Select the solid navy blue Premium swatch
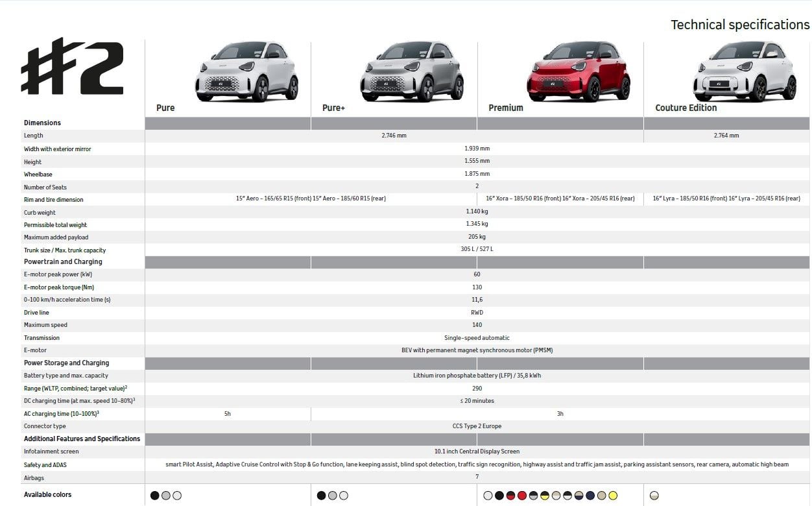This screenshot has height=506, width=812. coord(590,496)
